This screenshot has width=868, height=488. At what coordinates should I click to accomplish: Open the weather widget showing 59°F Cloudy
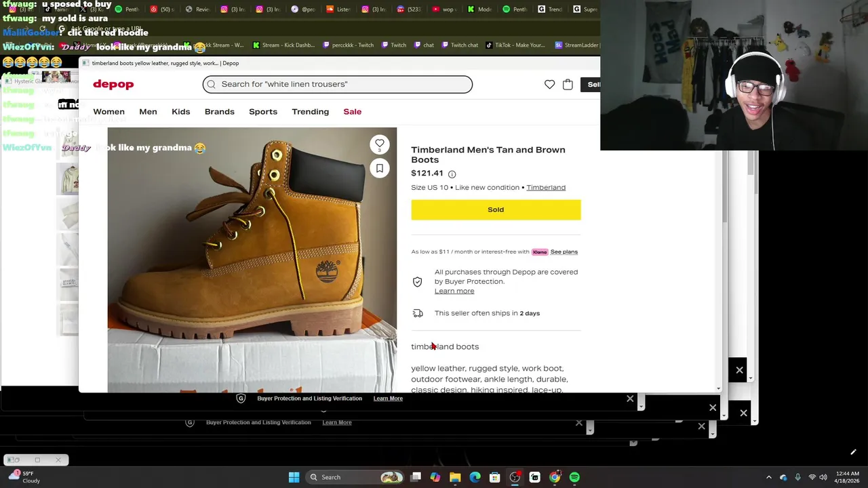pos(25,477)
